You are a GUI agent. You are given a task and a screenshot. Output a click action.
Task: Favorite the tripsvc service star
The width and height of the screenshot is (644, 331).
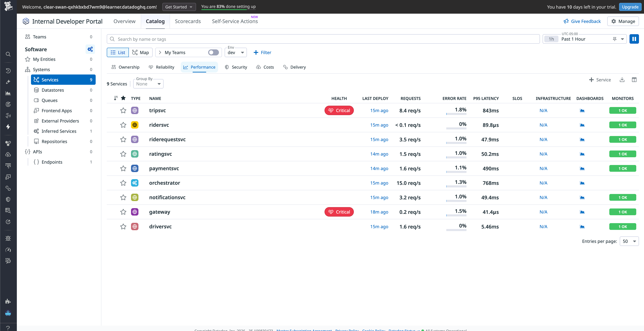coord(123,111)
